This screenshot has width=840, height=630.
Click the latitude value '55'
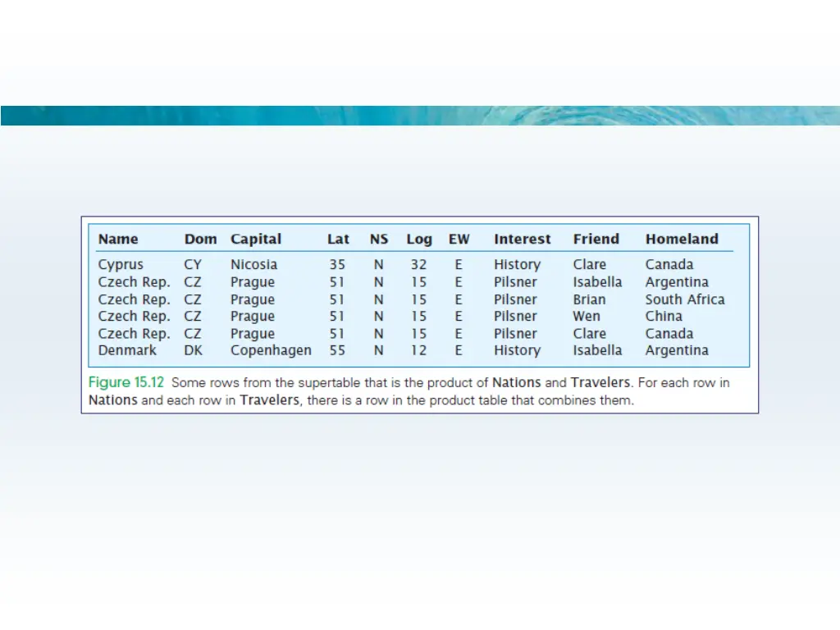pos(337,350)
